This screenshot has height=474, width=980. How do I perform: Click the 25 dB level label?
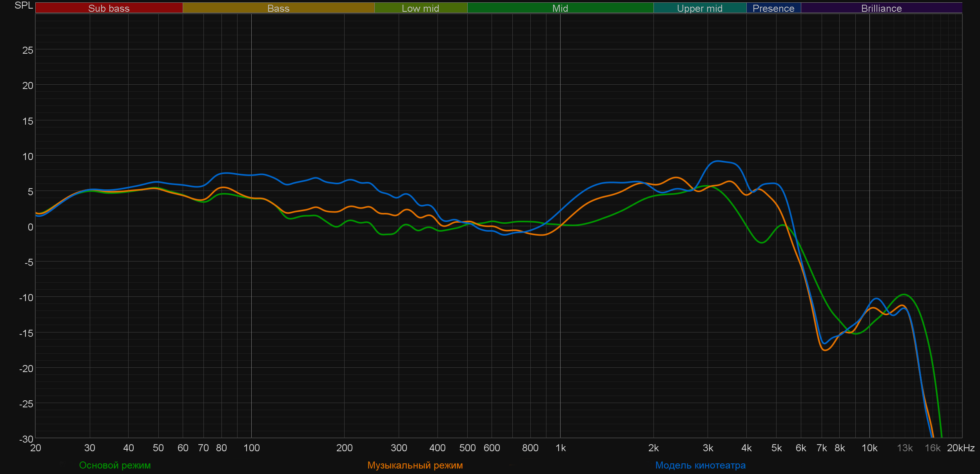[x=27, y=50]
